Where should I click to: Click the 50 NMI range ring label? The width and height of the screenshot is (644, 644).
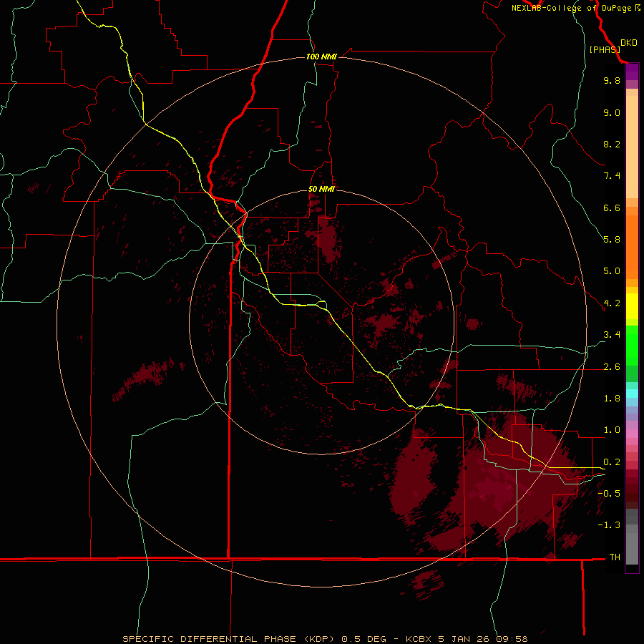(x=321, y=189)
